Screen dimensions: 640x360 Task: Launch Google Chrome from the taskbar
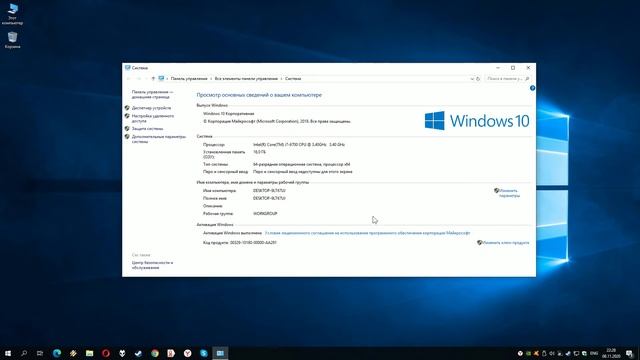coord(155,353)
